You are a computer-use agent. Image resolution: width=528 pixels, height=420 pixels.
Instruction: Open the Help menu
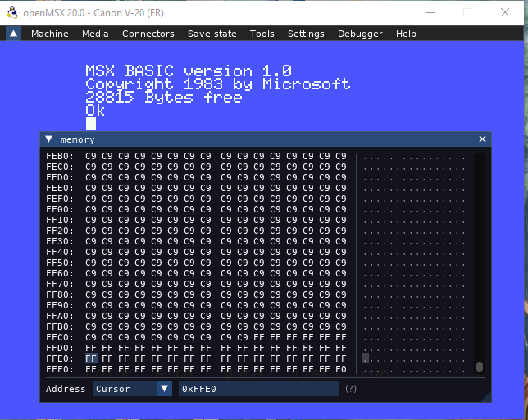click(406, 34)
